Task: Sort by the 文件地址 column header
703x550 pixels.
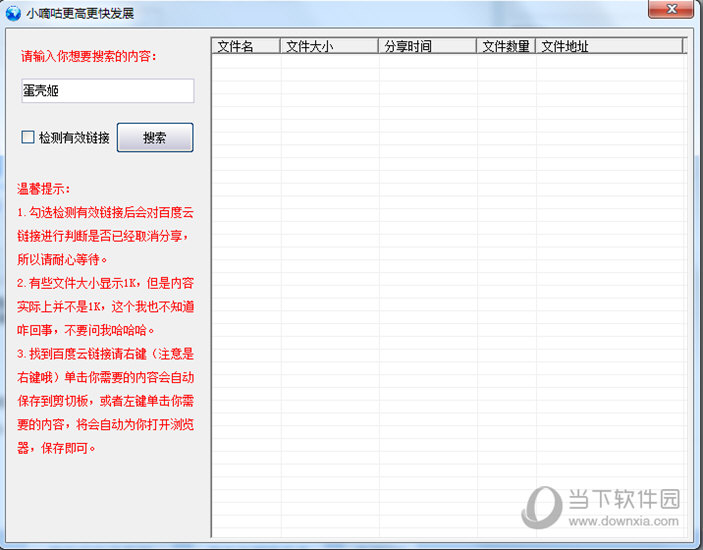Action: pyautogui.click(x=609, y=46)
